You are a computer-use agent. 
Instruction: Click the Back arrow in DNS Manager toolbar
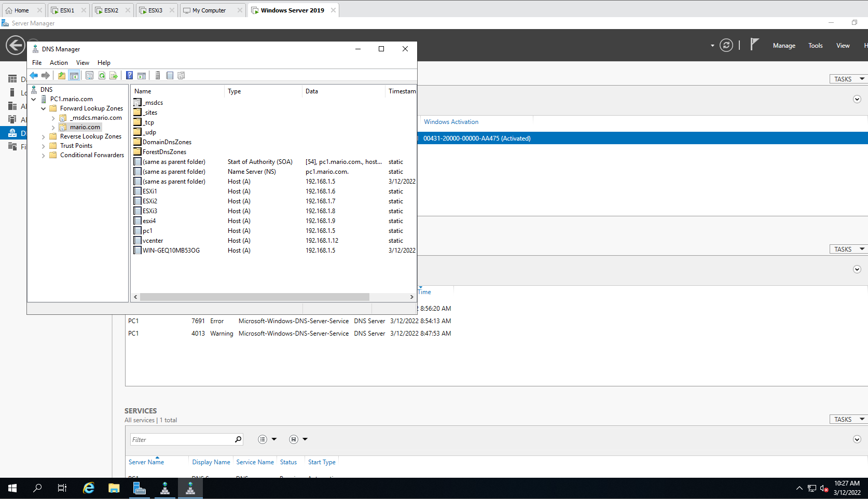pyautogui.click(x=34, y=76)
